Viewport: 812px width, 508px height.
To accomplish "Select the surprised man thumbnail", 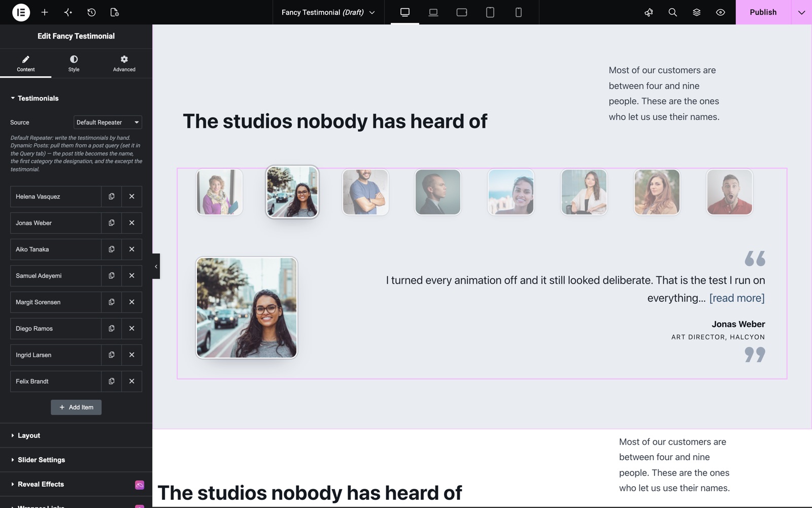I will [x=730, y=192].
